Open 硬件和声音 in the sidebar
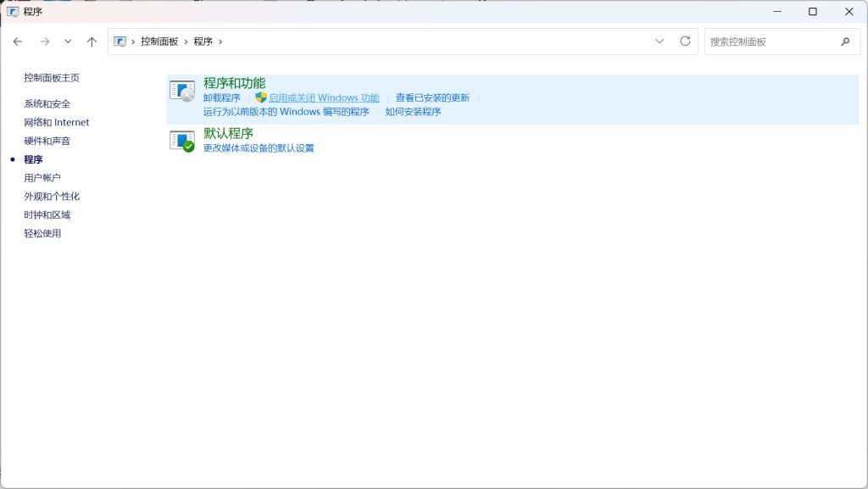868x489 pixels. coord(47,141)
